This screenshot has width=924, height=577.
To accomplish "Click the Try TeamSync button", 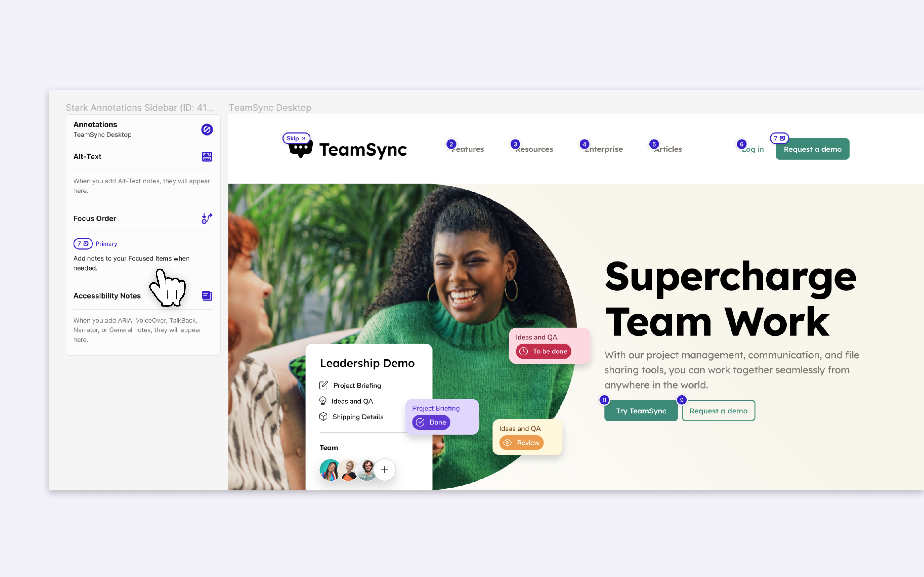I will click(640, 410).
